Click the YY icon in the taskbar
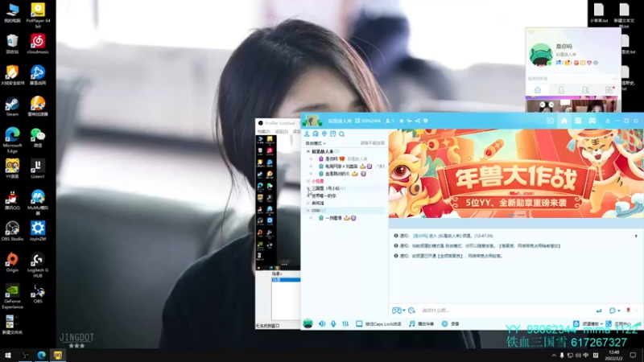644x362 pixels. click(58, 355)
